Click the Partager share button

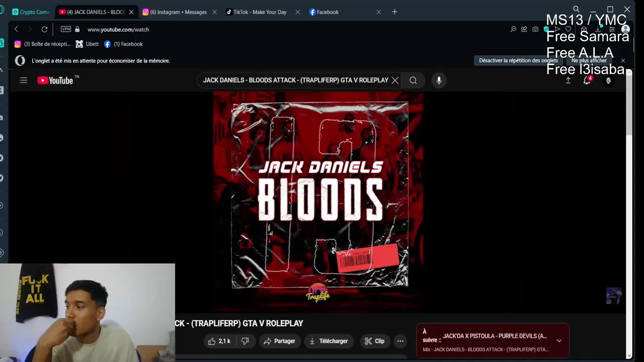[x=279, y=341]
